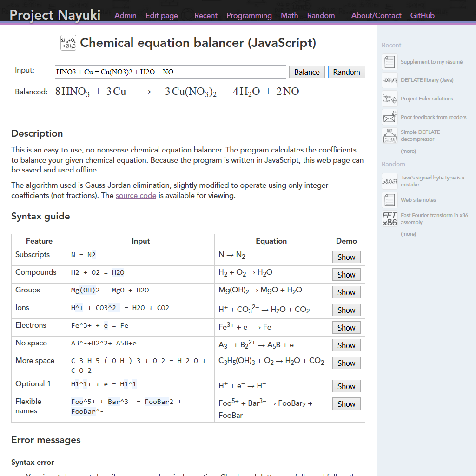
Task: Show the More space demo
Action: 346,363
